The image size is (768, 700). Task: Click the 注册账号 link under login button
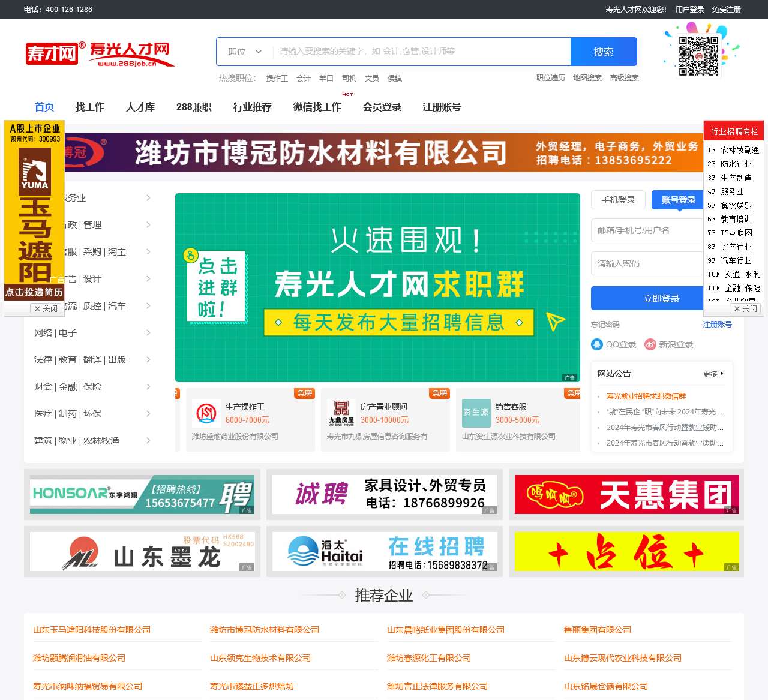[718, 325]
